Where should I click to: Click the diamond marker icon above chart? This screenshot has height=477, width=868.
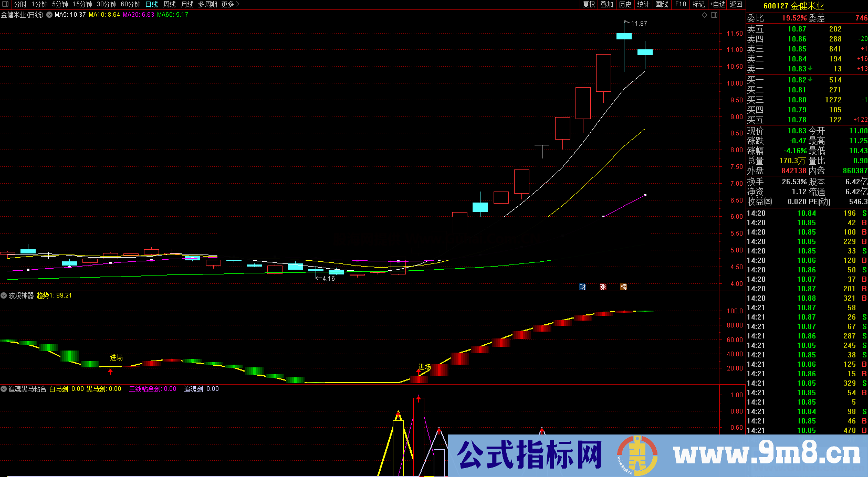(704, 15)
